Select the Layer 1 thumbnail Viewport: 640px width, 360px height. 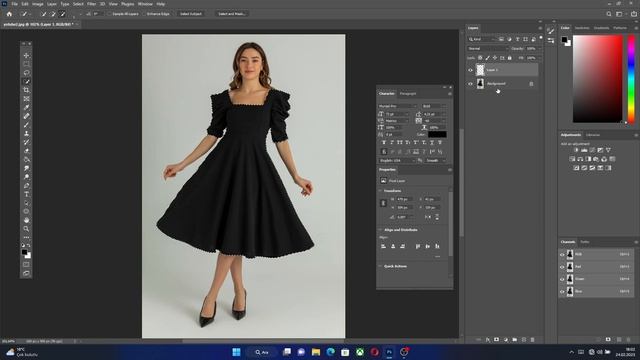(x=480, y=70)
